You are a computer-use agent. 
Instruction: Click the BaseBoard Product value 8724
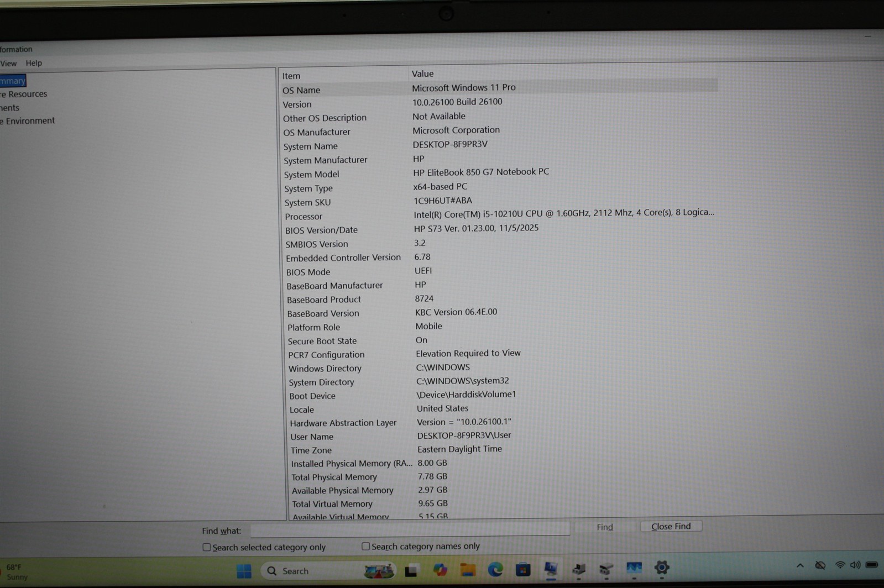tap(424, 298)
